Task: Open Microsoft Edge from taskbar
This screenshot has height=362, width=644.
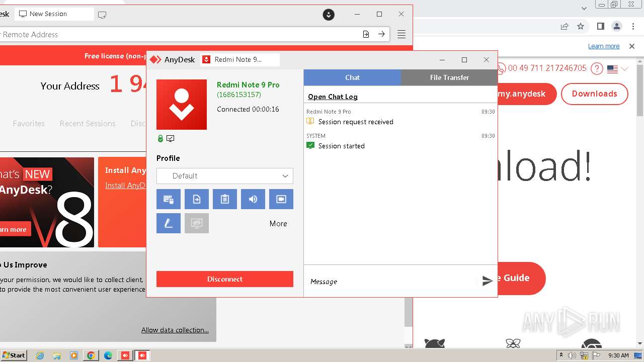Action: (108, 355)
